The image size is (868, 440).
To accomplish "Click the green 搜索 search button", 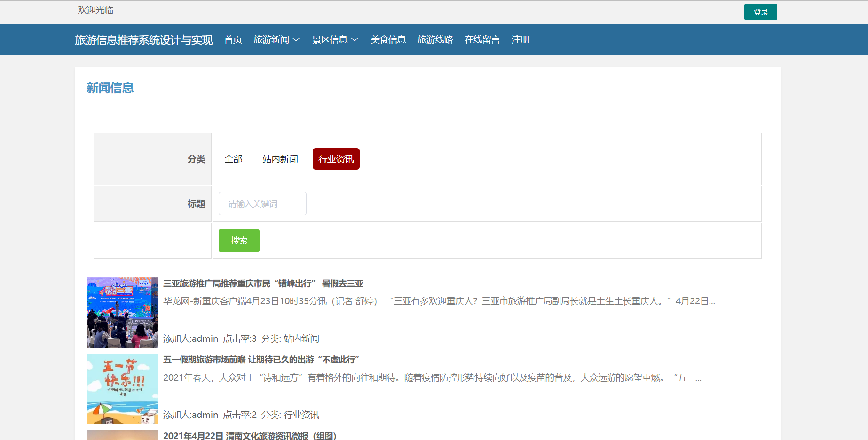I will (x=239, y=241).
